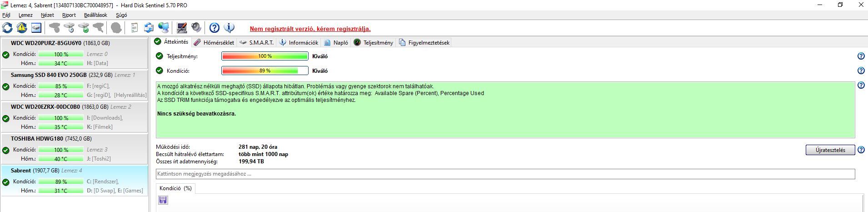Click the fourth greyed disk test toolbar icon

click(x=98, y=28)
